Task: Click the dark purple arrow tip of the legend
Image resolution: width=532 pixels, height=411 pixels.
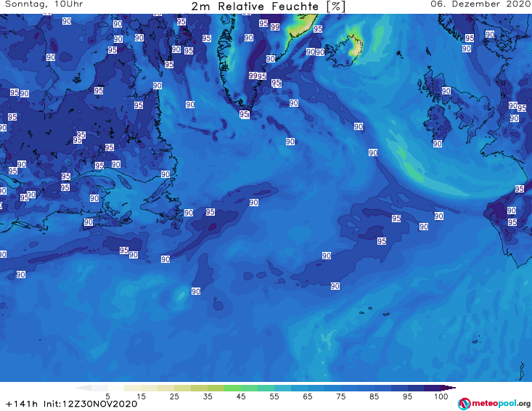Action: click(449, 388)
